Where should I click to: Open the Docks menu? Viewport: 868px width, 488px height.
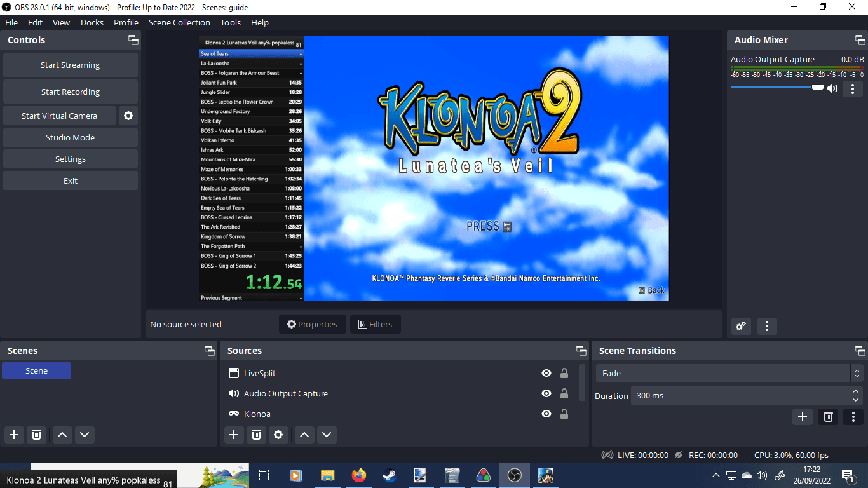click(92, 22)
